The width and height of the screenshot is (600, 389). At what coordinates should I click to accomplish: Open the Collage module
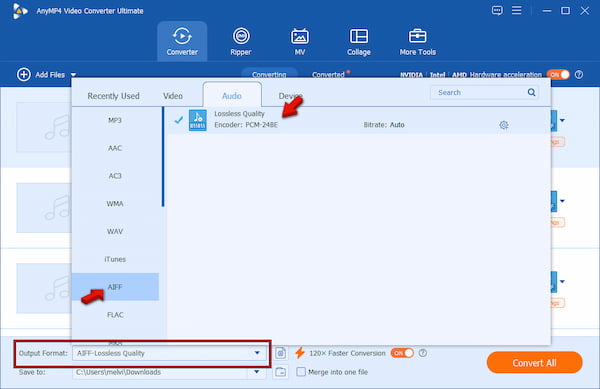pyautogui.click(x=359, y=41)
